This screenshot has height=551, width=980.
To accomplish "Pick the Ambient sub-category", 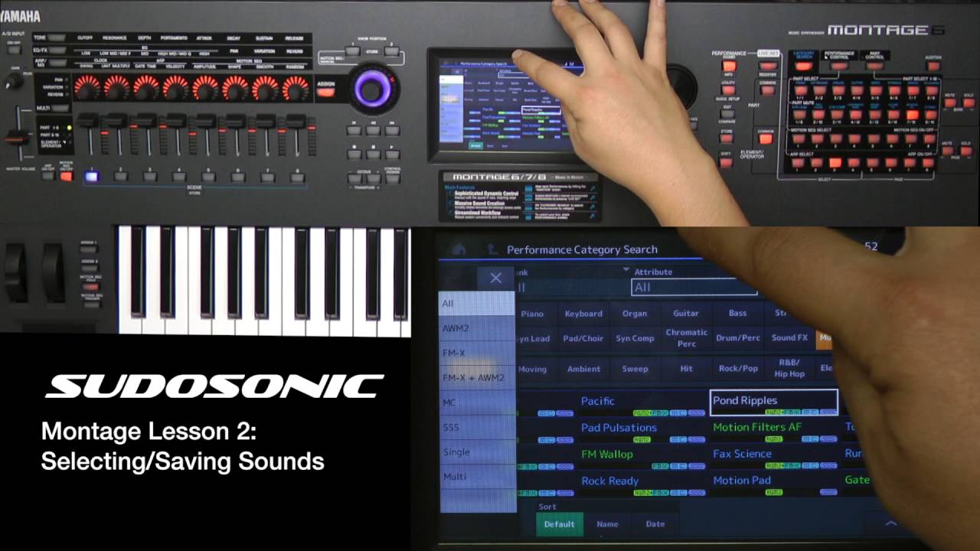I will coord(583,368).
